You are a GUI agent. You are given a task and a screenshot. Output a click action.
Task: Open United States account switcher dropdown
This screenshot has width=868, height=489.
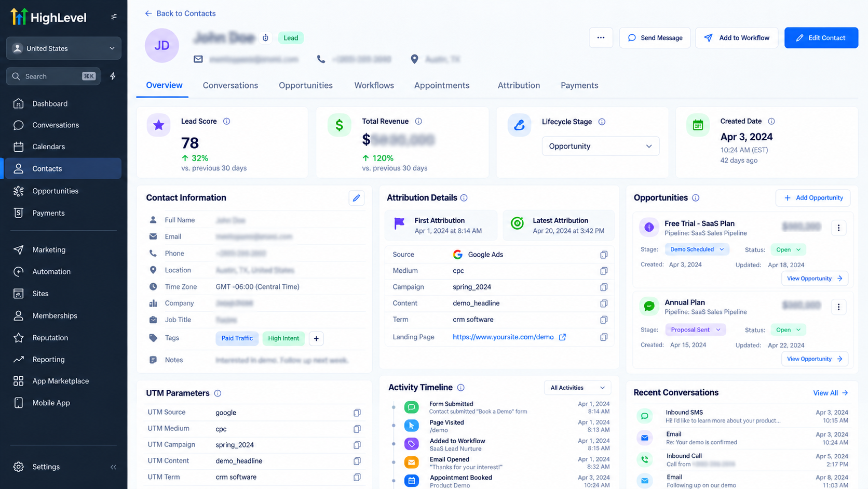(x=63, y=48)
